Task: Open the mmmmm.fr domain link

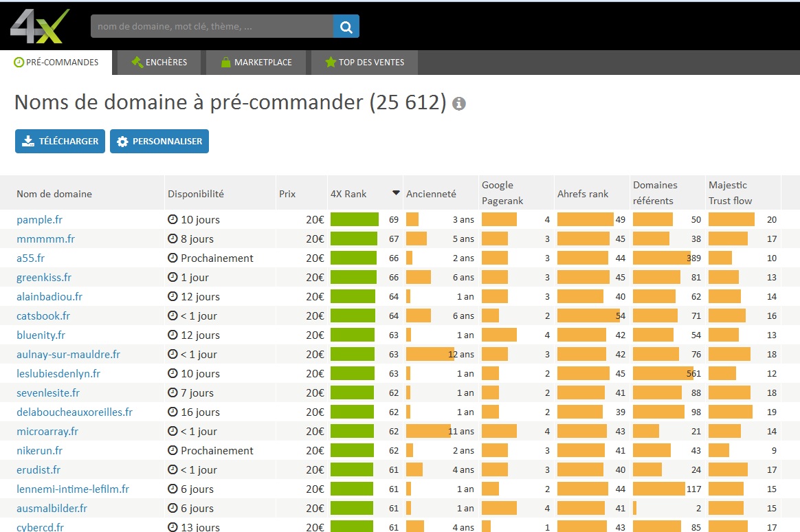Action: (x=45, y=239)
